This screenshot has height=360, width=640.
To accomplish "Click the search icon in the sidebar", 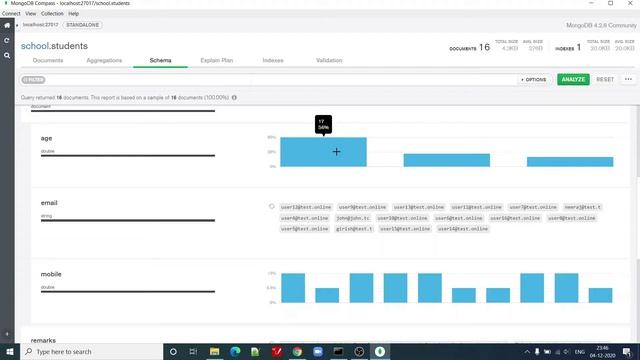I will (x=7, y=55).
